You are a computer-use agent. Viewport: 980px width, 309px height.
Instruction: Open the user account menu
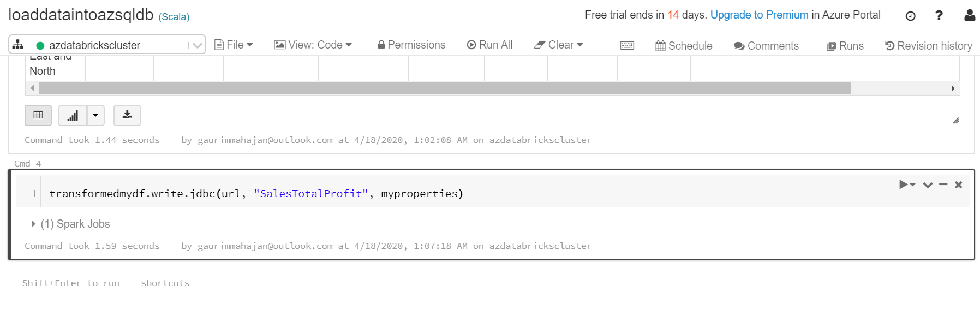coord(969,15)
